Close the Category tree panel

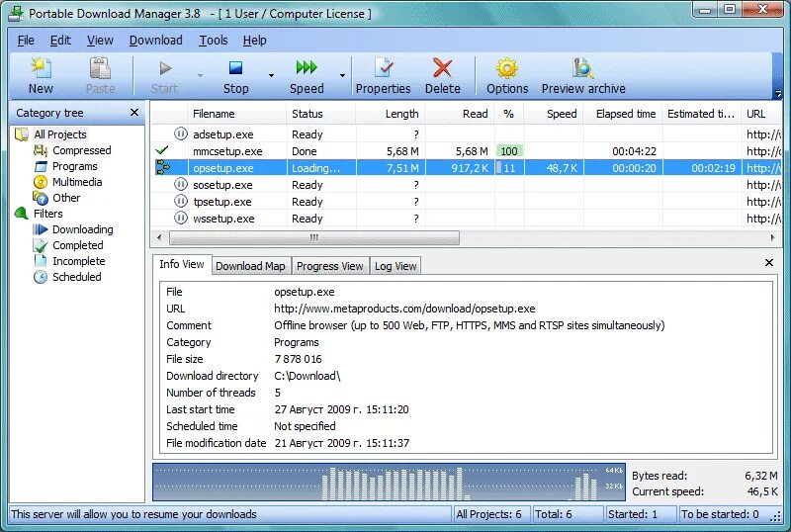point(134,112)
